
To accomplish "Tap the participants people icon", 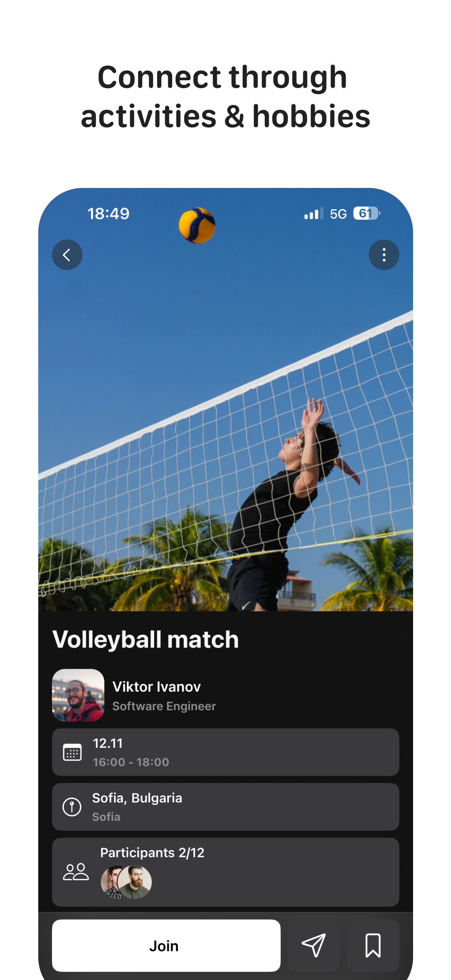I will (76, 872).
